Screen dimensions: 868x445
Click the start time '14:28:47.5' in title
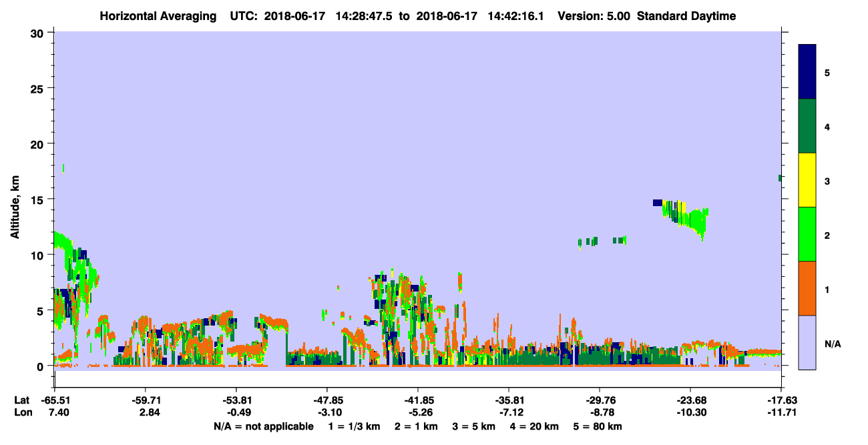click(365, 16)
